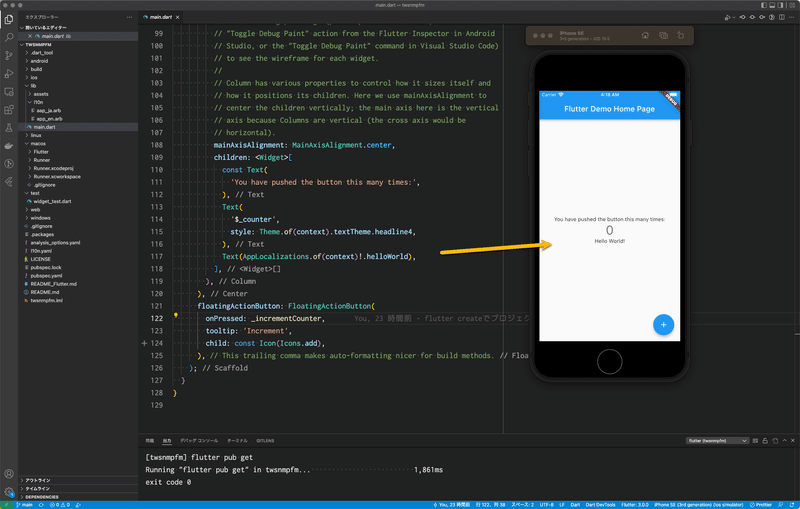Open pubspec.yaml in explorer
Screen dimensions: 800x509
[78, 275]
